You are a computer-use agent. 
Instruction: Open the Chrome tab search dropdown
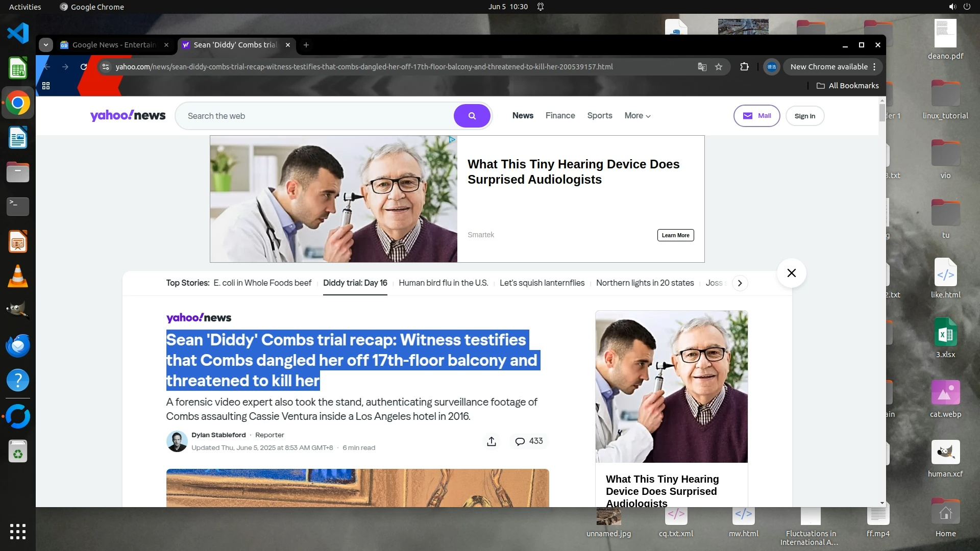[x=46, y=45]
